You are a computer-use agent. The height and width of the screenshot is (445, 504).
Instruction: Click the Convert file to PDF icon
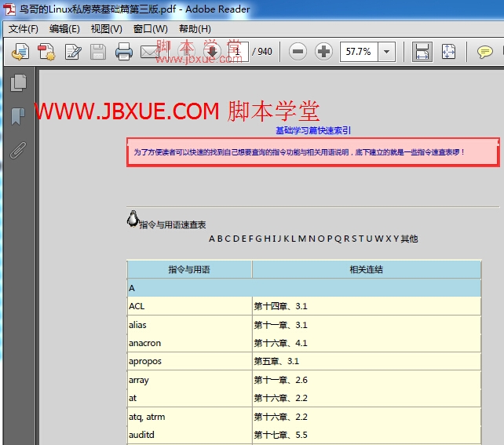[x=46, y=52]
